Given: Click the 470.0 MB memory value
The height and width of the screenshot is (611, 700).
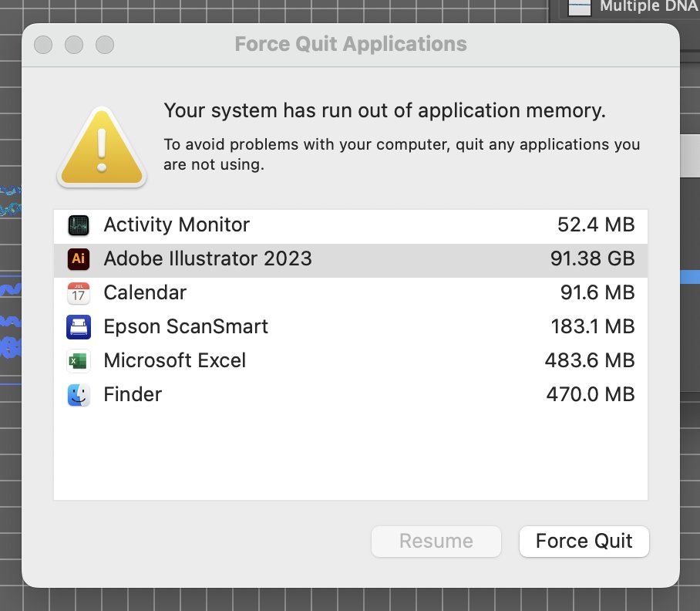Looking at the screenshot, I should click(591, 394).
